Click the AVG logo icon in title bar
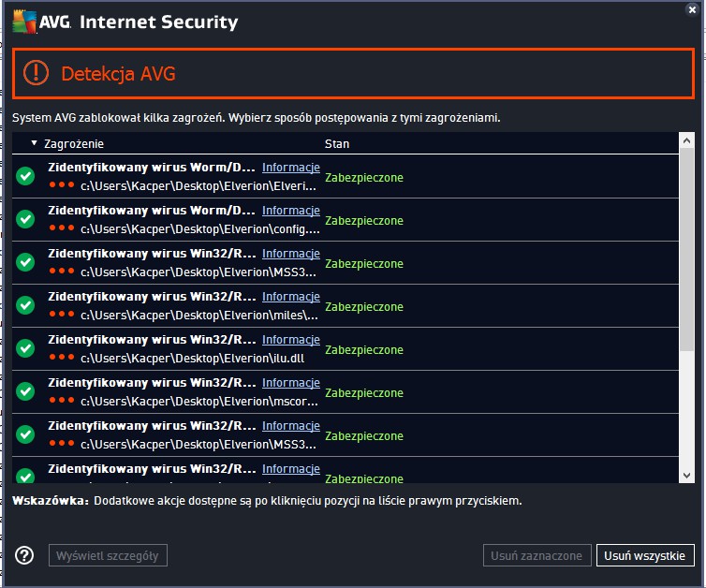 24,22
